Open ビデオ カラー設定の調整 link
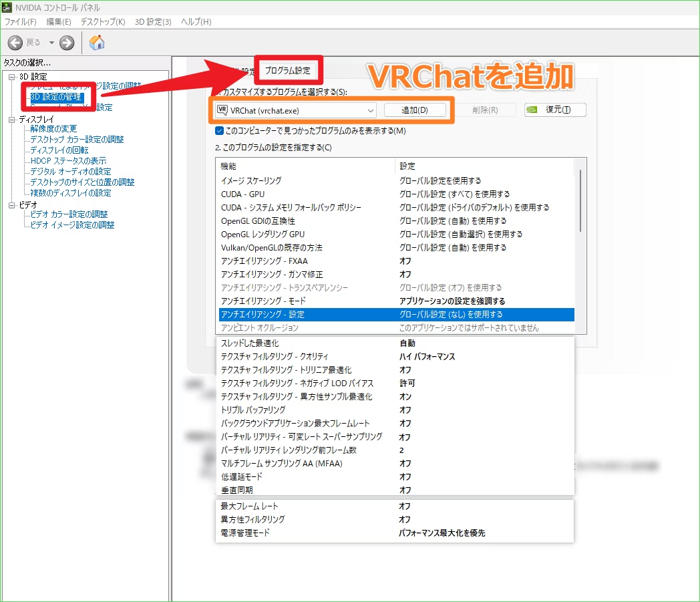The height and width of the screenshot is (602, 700). pos(69,214)
